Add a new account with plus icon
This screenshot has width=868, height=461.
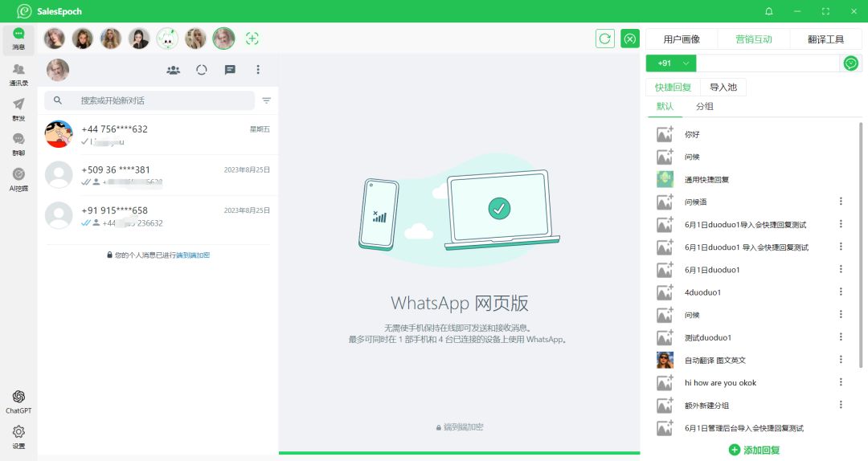(252, 39)
